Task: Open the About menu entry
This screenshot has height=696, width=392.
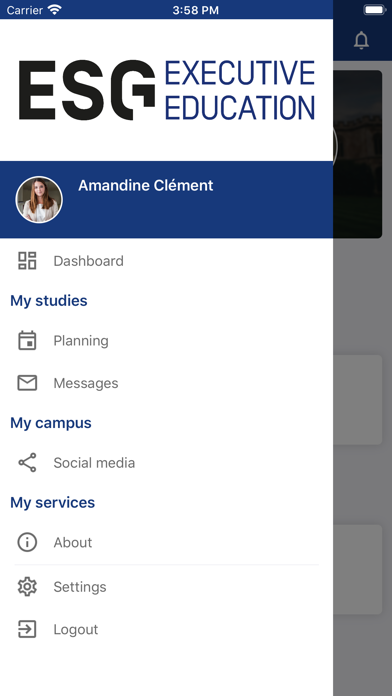Action: [x=166, y=542]
